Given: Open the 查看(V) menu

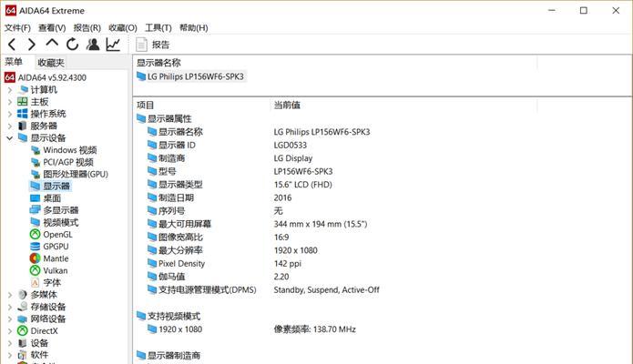Looking at the screenshot, I should 52,28.
